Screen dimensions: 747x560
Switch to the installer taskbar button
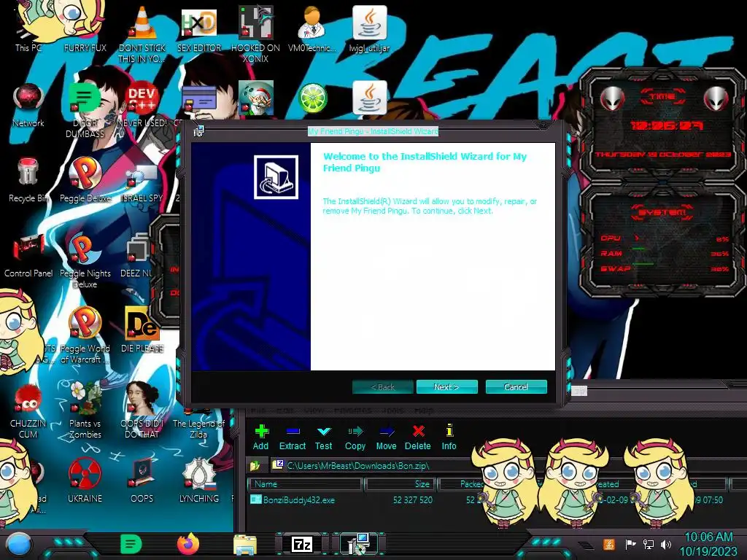pyautogui.click(x=358, y=544)
